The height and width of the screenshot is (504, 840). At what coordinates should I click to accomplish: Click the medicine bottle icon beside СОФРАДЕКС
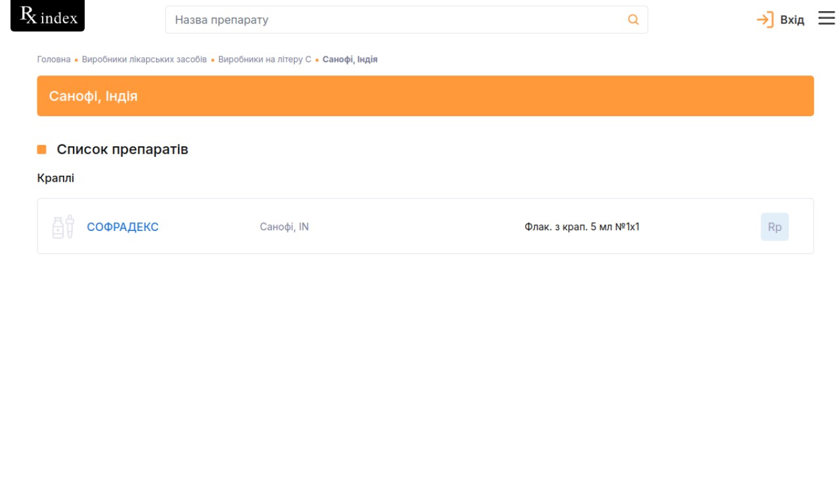[63, 227]
